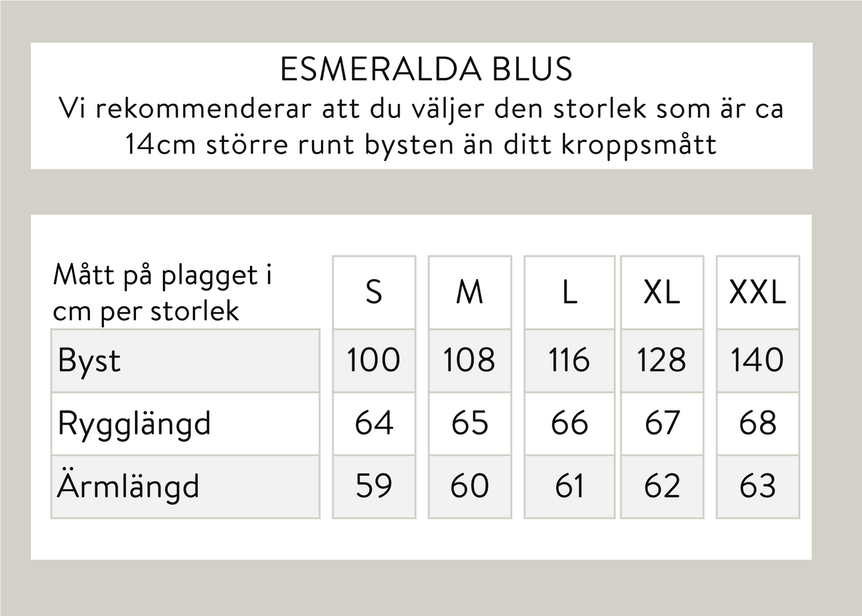Click the "Mått på plagget" table caption

162,293
